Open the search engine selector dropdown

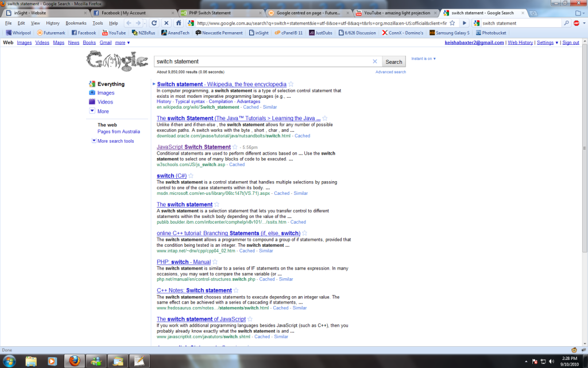pos(477,23)
